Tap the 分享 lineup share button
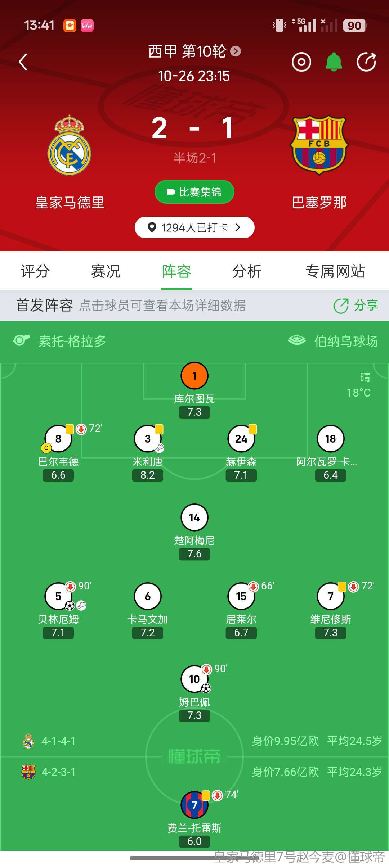The height and width of the screenshot is (868, 389). [x=356, y=306]
